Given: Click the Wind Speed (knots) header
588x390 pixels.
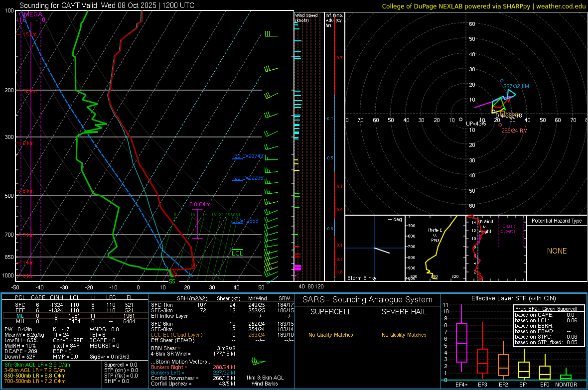Looking at the screenshot, I should click(x=306, y=17).
